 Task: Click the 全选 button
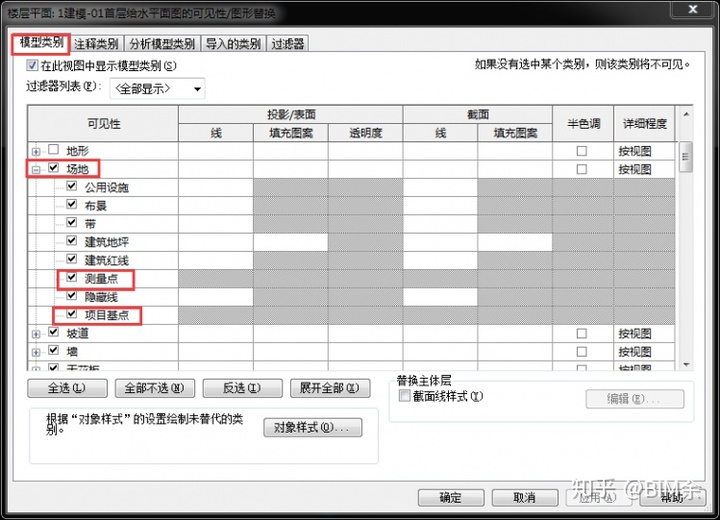(x=68, y=388)
